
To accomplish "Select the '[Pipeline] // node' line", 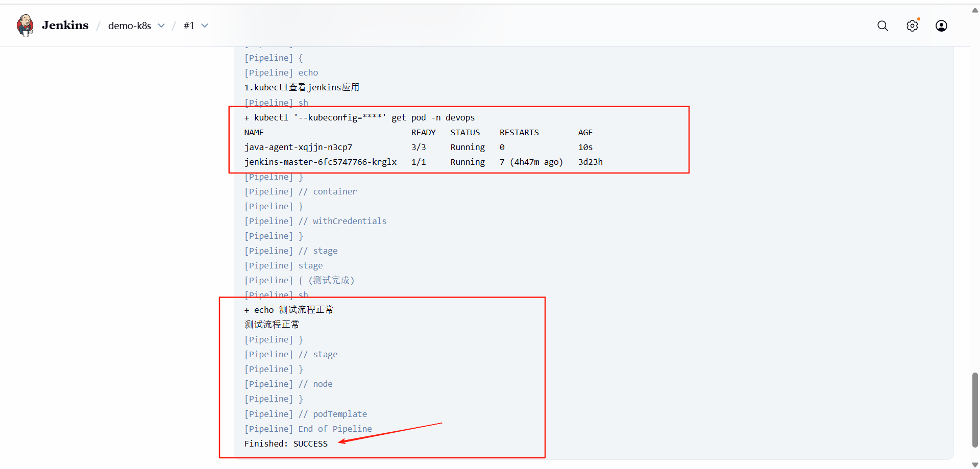I will 288,384.
